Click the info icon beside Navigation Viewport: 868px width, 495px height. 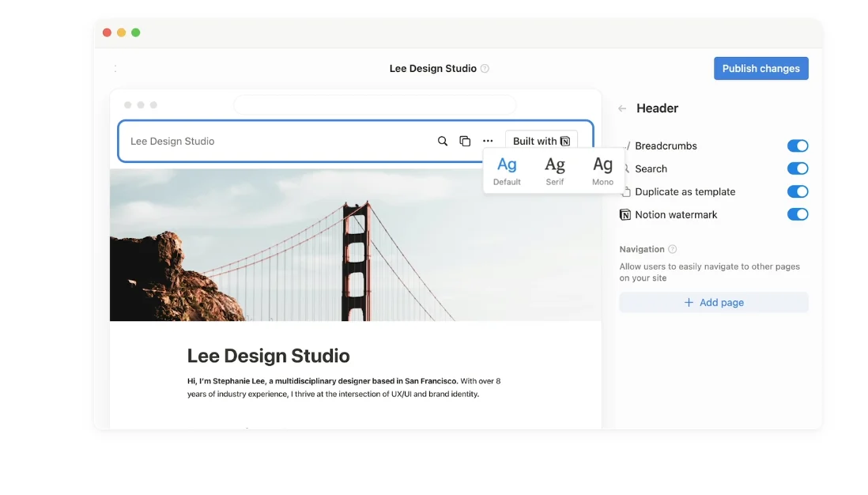click(673, 249)
